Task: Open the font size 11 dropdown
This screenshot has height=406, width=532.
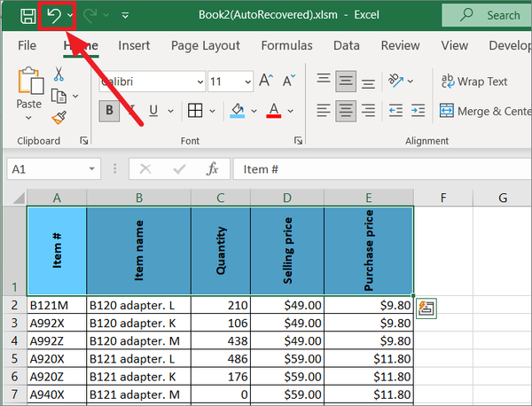Action: 247,82
